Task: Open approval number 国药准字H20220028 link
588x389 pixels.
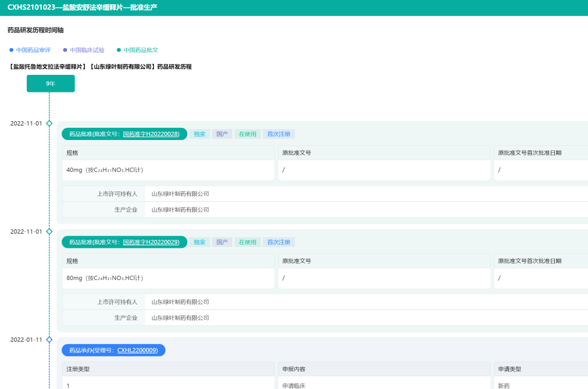Action: tap(151, 134)
